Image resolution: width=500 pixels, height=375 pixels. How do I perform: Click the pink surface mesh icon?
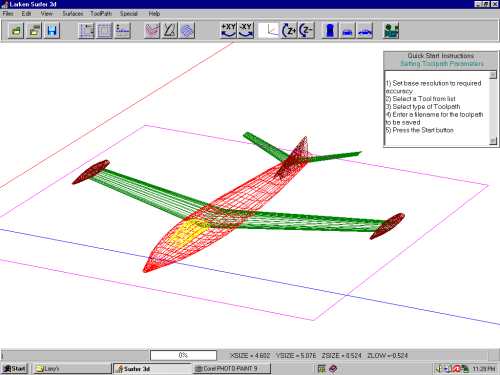point(152,31)
